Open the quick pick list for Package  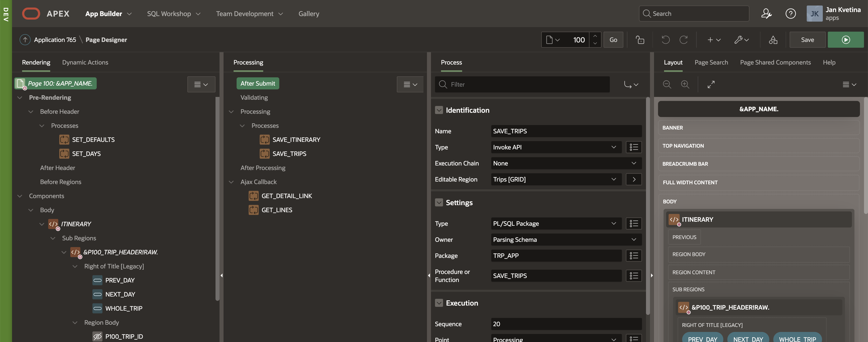point(634,256)
